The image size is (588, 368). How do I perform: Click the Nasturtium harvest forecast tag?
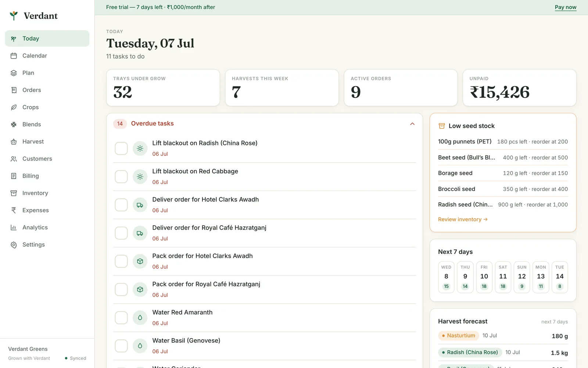tap(459, 336)
